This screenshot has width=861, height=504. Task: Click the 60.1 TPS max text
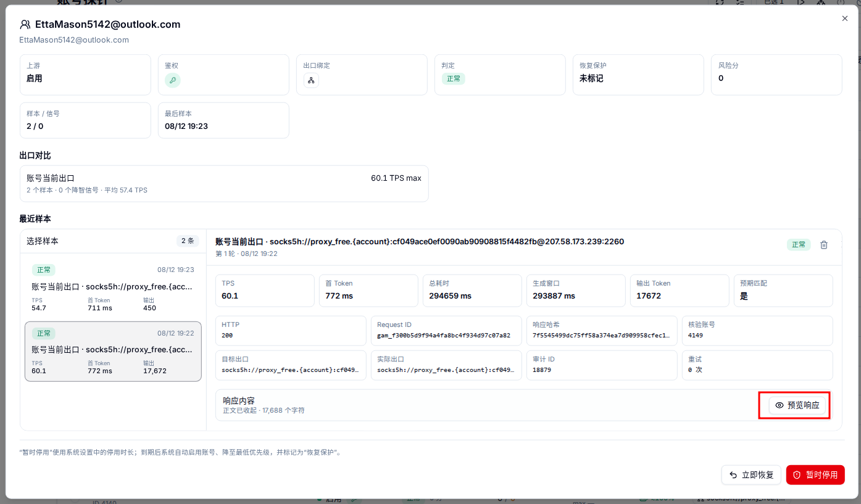396,178
